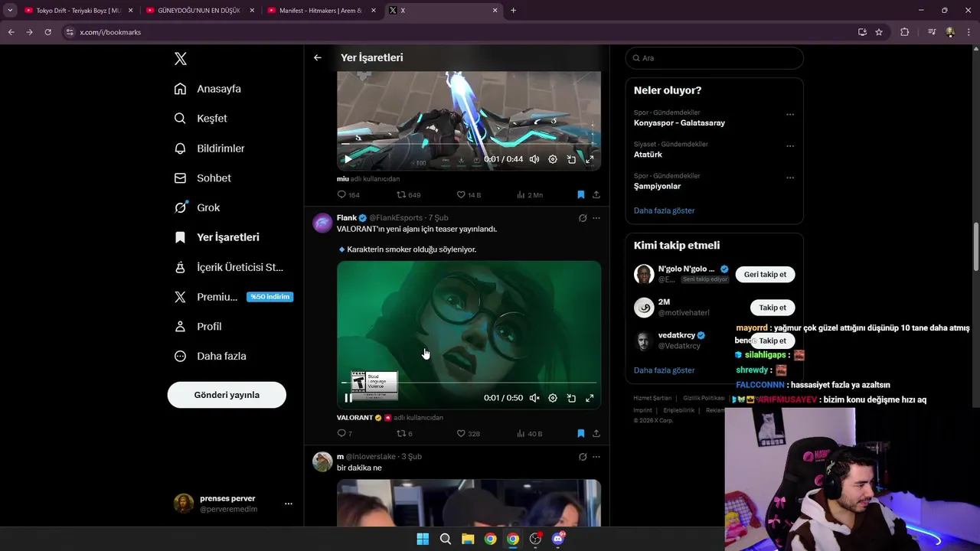Screen dimensions: 980x551
Task: Open Profil page
Action: coord(198,326)
